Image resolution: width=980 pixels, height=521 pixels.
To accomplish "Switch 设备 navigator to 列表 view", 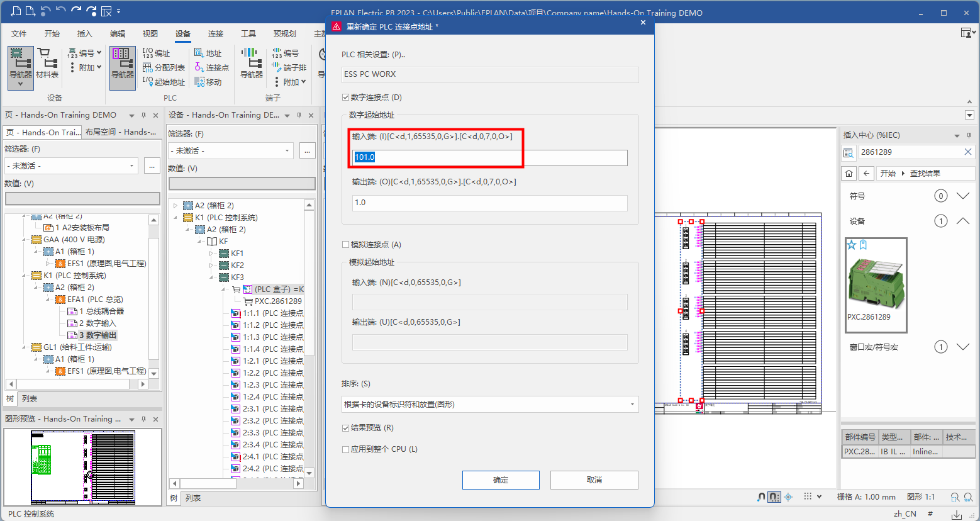I will tap(192, 498).
